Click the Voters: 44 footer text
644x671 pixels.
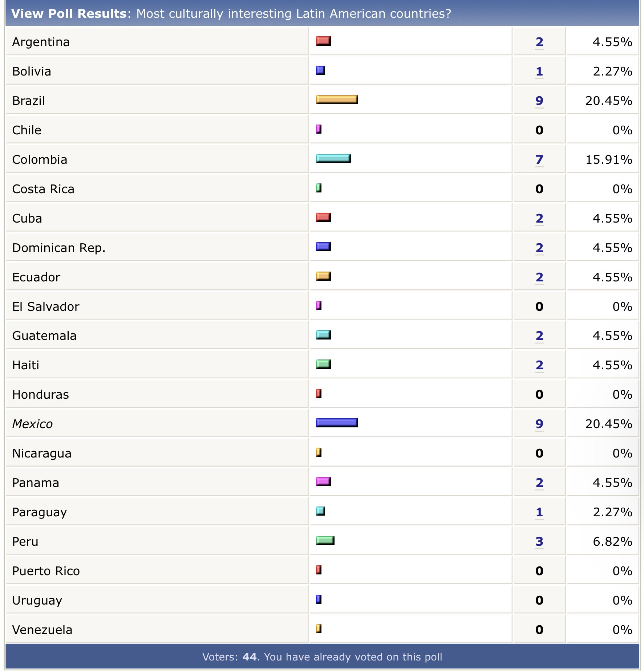pos(322,657)
